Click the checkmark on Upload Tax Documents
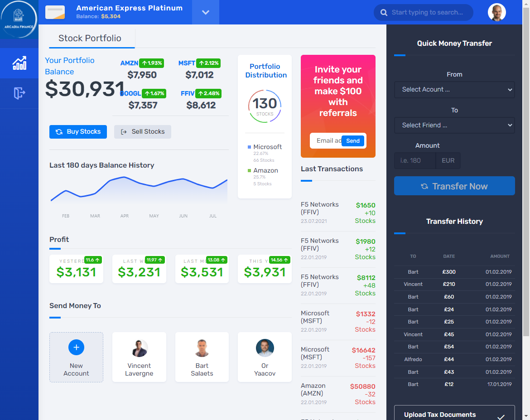Image resolution: width=530 pixels, height=420 pixels. pyautogui.click(x=501, y=417)
